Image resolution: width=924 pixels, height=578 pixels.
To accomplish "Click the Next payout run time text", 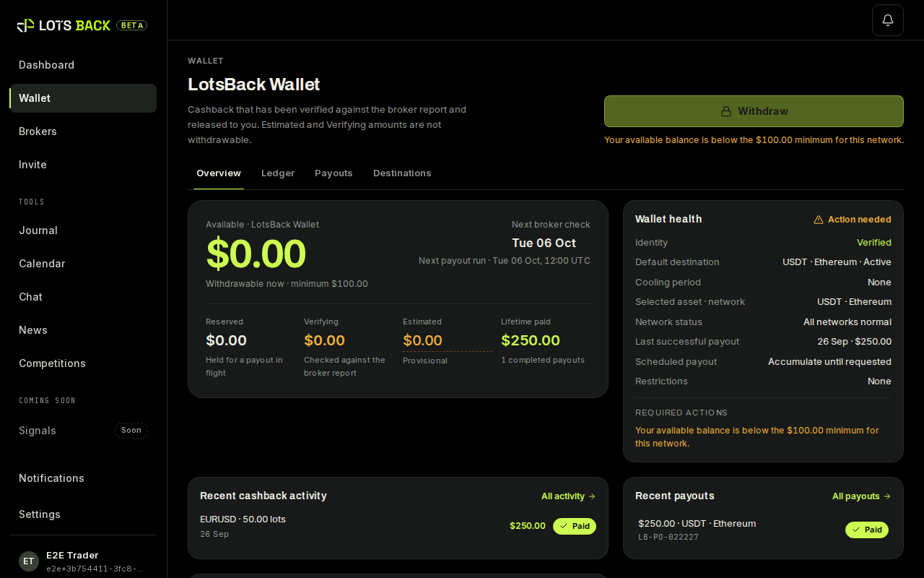I will pyautogui.click(x=505, y=261).
